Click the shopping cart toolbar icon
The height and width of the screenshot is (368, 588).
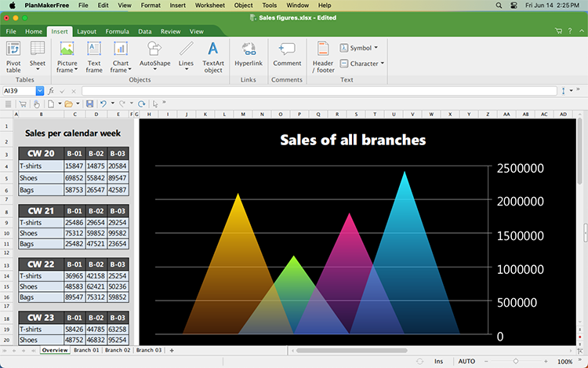23,104
